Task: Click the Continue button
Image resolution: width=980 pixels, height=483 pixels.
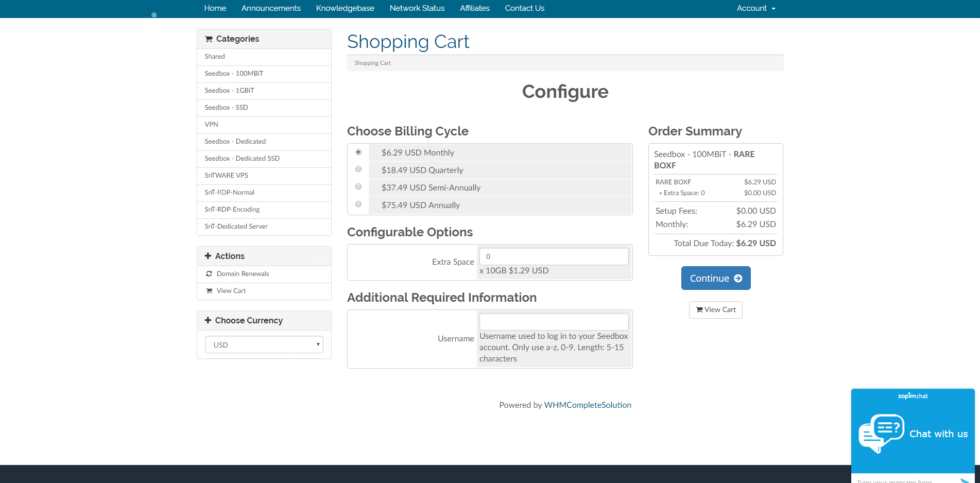Action: click(715, 278)
